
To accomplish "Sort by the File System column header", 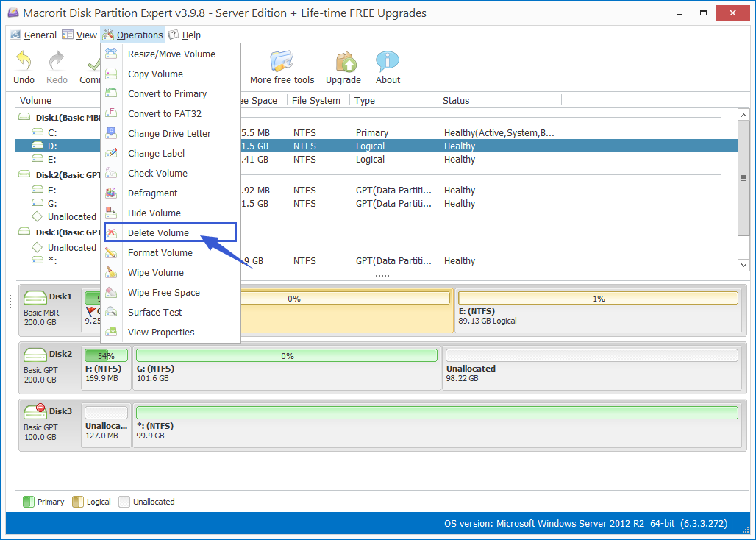I will click(318, 100).
